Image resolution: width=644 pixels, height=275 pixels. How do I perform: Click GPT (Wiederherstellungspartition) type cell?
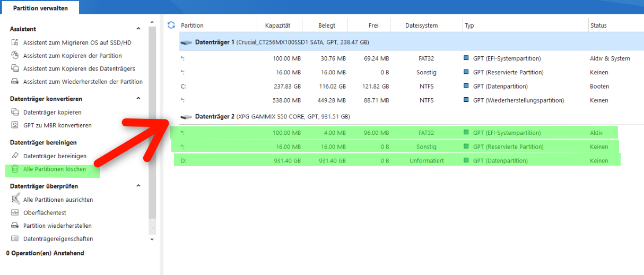(x=518, y=100)
